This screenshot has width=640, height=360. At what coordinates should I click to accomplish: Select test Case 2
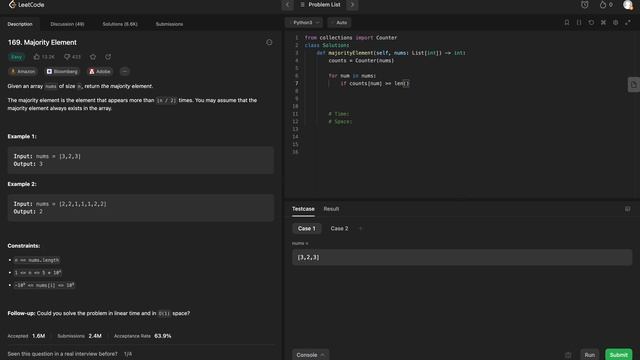pos(339,229)
